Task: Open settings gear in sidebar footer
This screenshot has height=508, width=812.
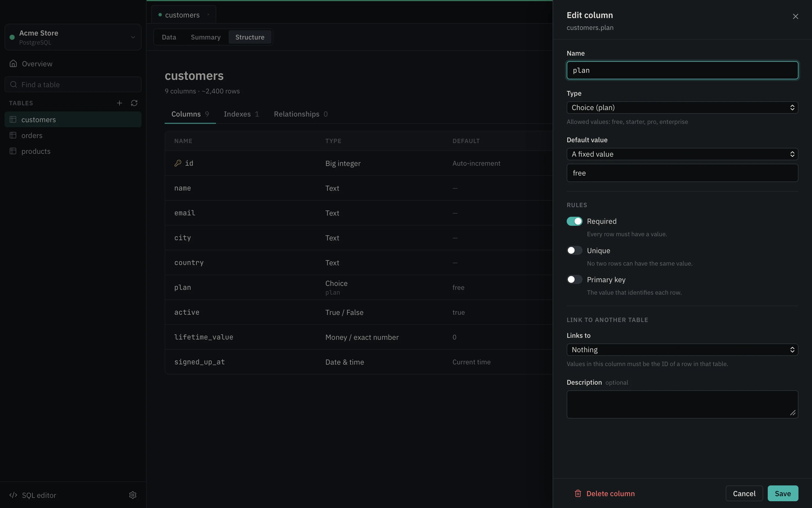Action: (x=133, y=495)
